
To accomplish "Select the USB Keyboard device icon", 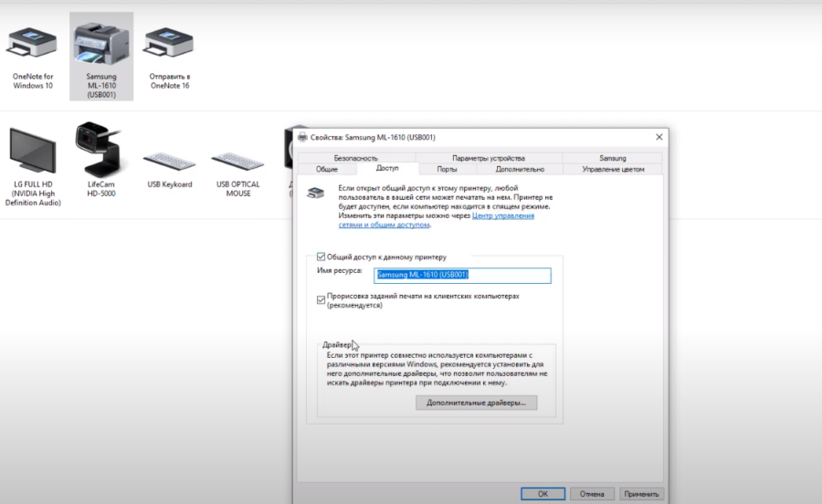I will coord(170,163).
